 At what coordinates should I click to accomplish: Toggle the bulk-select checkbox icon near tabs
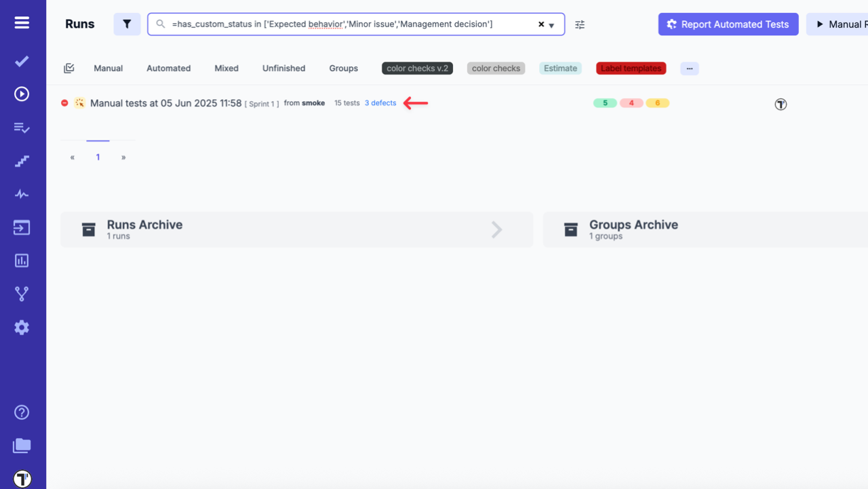(68, 68)
